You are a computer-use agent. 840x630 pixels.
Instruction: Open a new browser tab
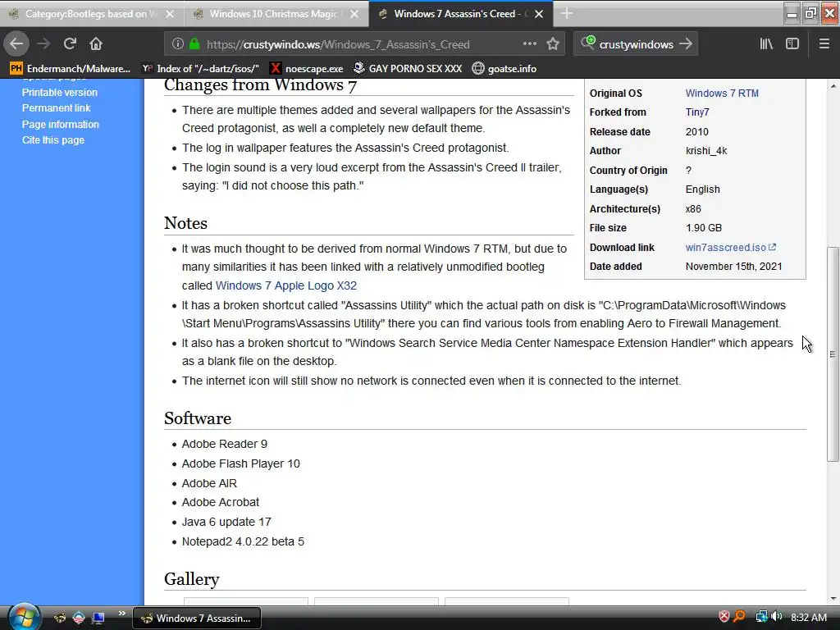(x=567, y=13)
